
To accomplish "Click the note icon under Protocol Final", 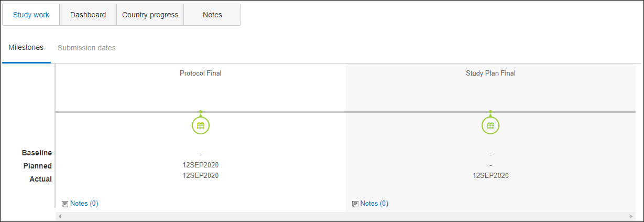I will 65,204.
